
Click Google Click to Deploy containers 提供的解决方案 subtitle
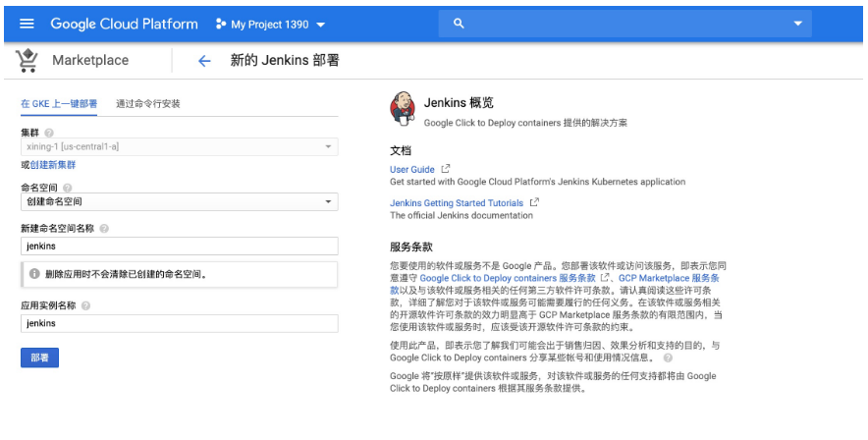(x=525, y=123)
